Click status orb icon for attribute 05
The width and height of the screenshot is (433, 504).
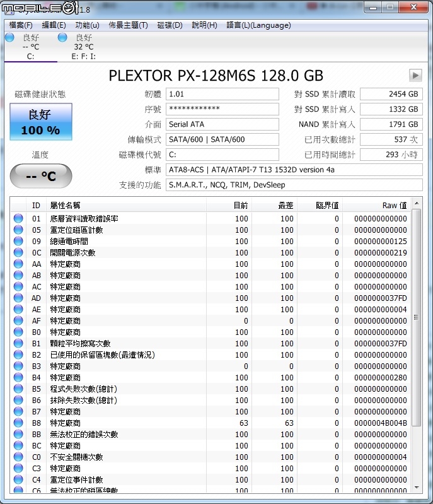coord(18,230)
